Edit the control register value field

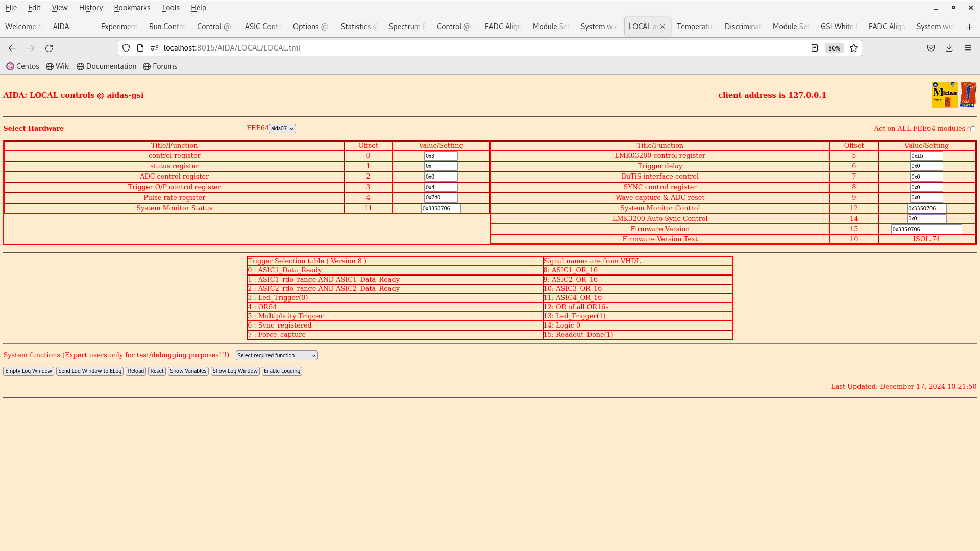pyautogui.click(x=440, y=156)
